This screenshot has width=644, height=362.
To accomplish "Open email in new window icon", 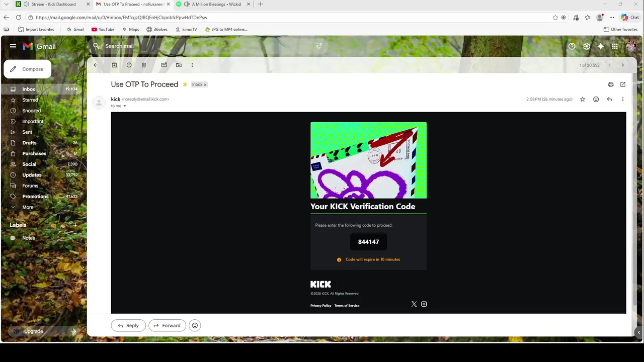I will tap(623, 84).
